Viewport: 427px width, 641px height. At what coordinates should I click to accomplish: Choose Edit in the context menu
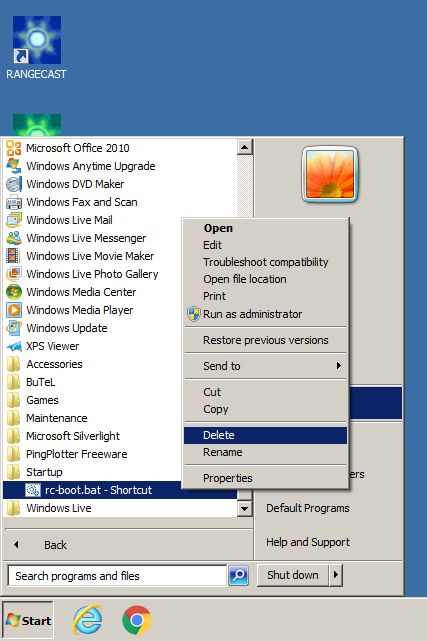coord(265,245)
